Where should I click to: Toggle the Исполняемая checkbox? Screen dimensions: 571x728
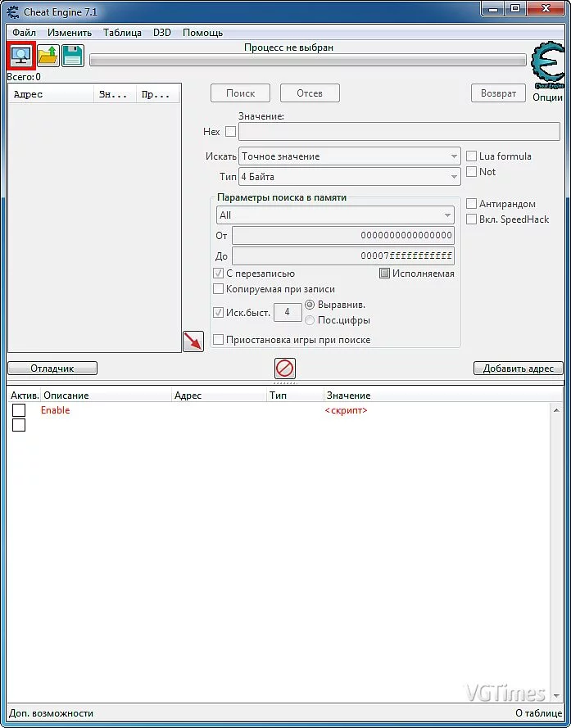384,274
